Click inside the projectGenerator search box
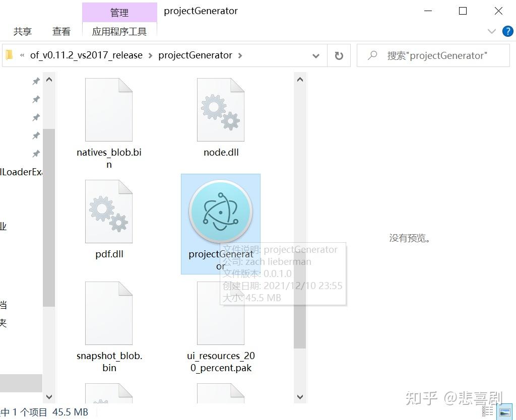Screen dimensions: 516x420 tap(433, 55)
